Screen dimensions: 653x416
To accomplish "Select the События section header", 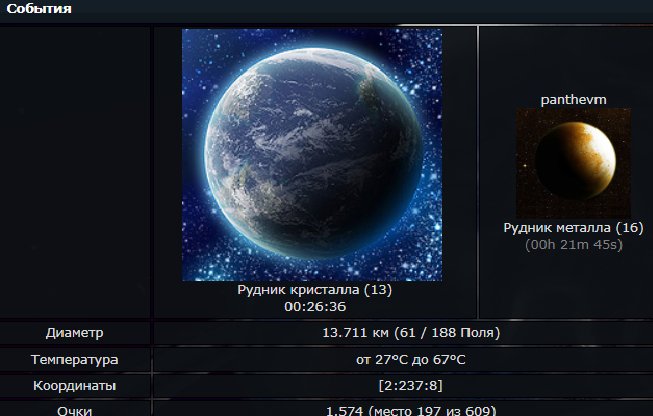I will pos(39,9).
